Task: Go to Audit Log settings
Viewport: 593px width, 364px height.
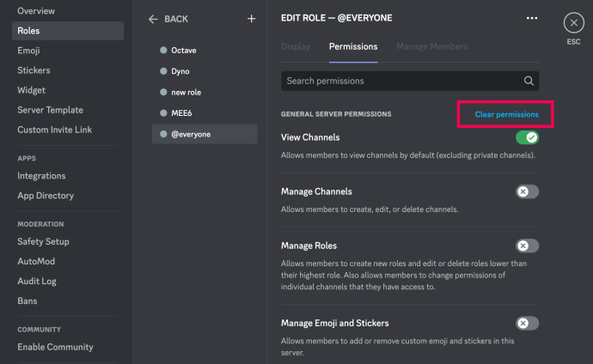Action: 37,281
